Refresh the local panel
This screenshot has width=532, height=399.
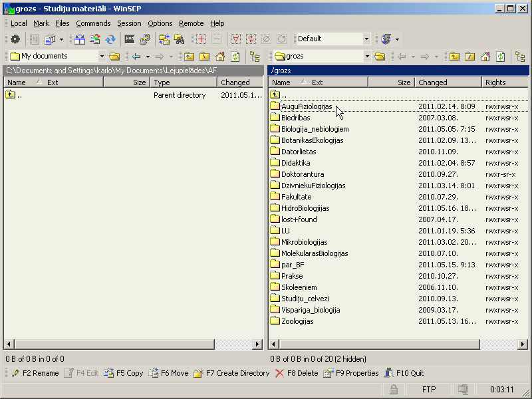(235, 57)
